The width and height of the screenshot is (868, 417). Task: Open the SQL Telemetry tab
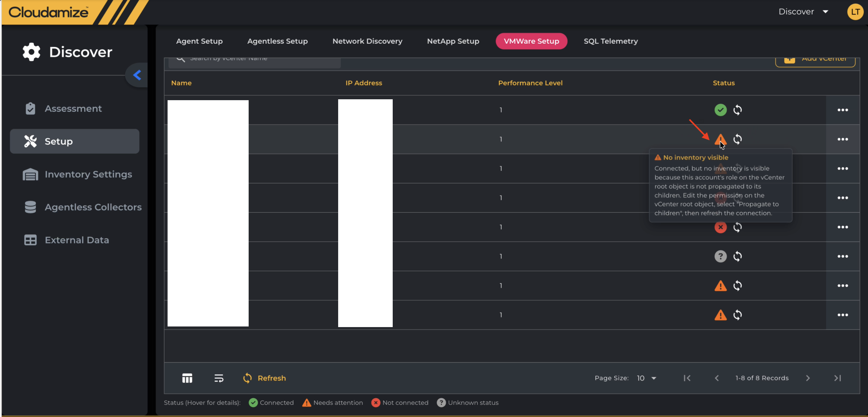611,41
